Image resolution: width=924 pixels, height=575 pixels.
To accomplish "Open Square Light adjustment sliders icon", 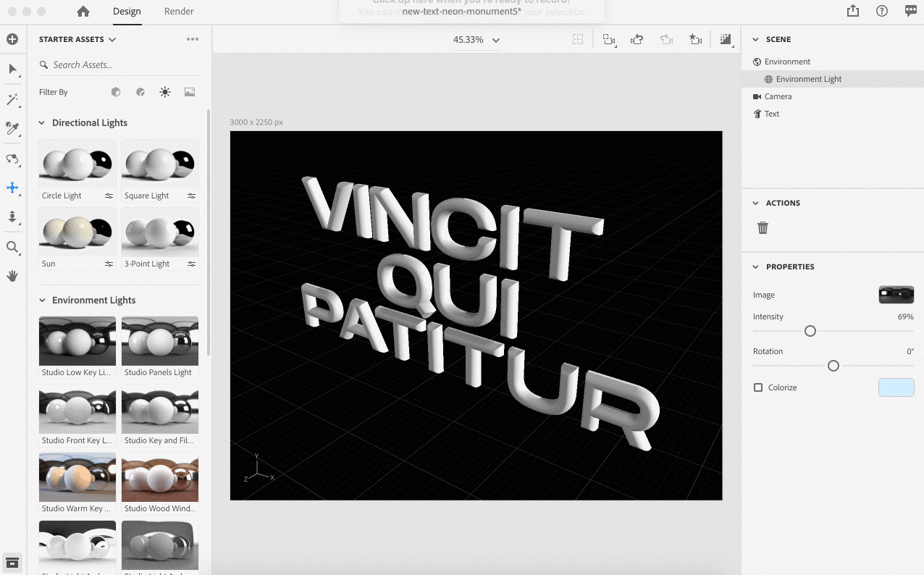I will pos(191,196).
